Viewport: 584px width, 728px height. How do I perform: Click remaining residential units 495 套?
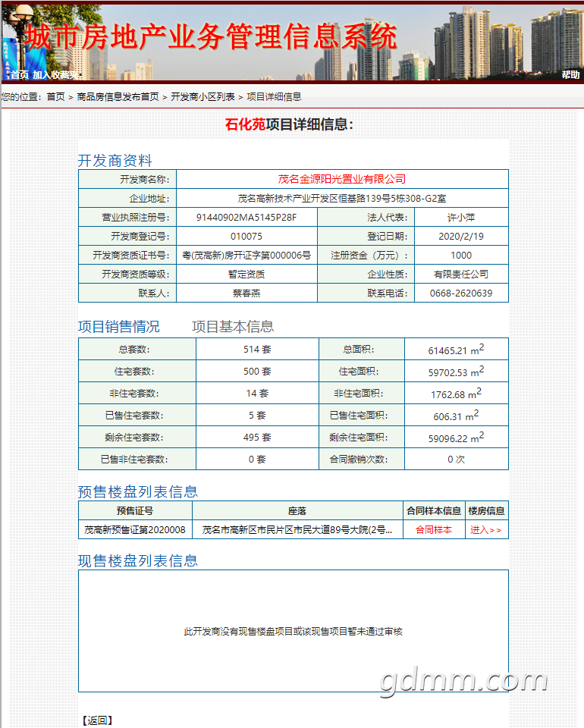[257, 437]
